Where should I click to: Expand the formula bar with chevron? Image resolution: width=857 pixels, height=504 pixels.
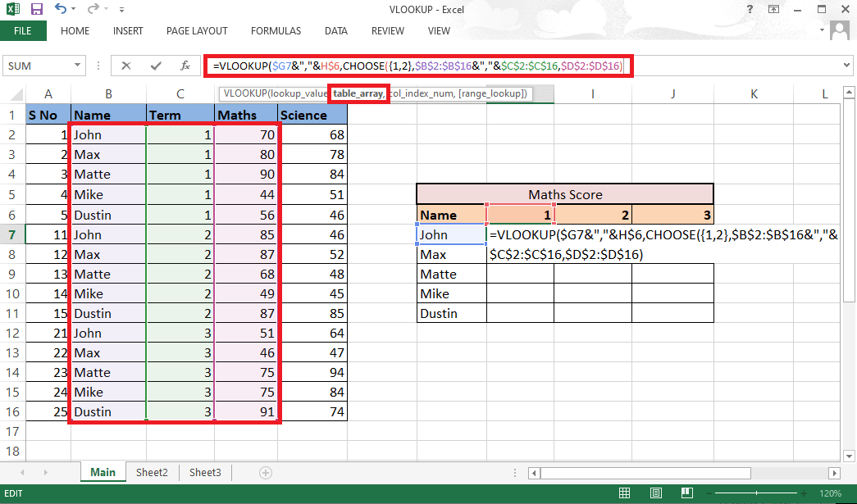848,66
